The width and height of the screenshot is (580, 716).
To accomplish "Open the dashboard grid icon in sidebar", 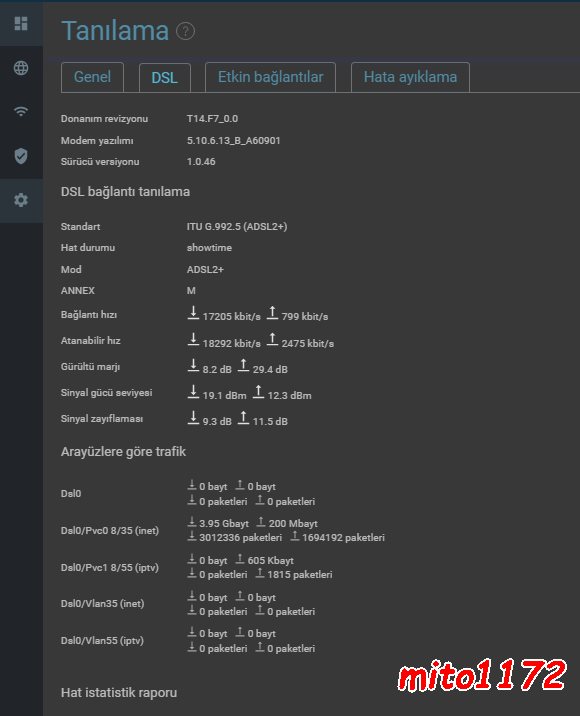I will (x=21, y=23).
